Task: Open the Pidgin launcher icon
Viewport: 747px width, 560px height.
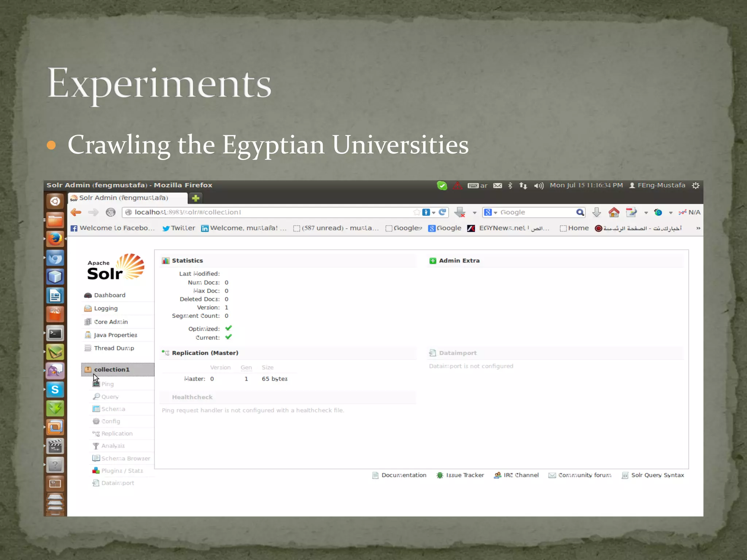Action: 55,371
